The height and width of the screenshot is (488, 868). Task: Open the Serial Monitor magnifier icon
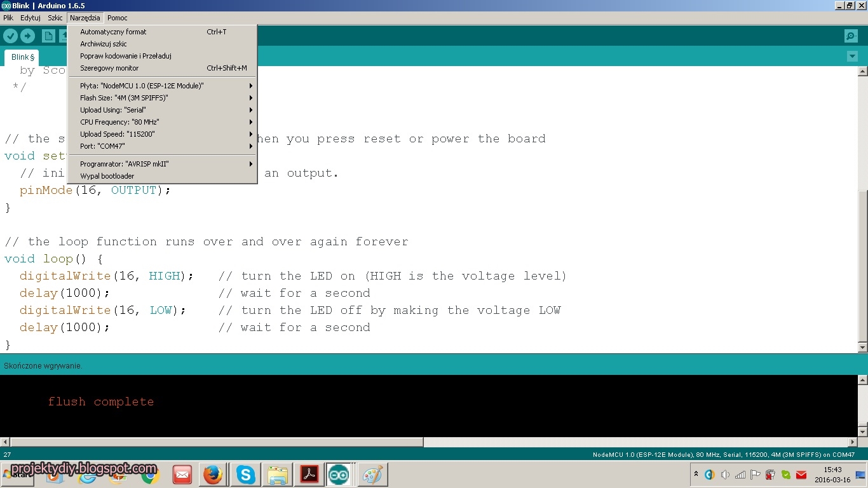click(851, 36)
